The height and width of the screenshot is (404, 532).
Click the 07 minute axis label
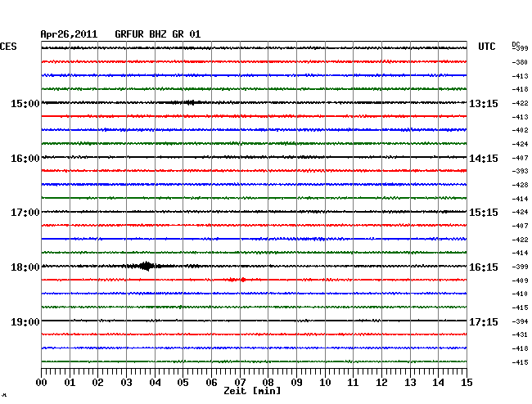coord(240,383)
